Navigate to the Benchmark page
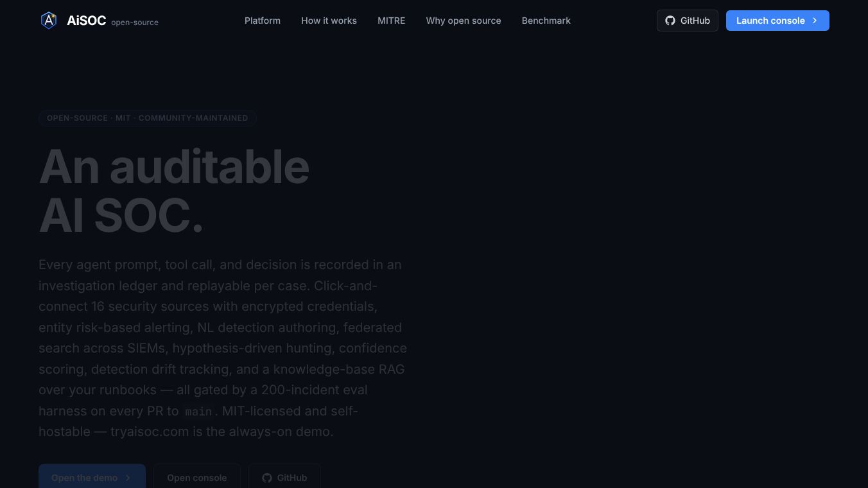 546,21
